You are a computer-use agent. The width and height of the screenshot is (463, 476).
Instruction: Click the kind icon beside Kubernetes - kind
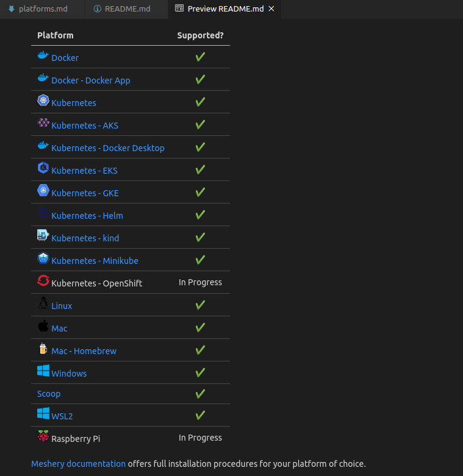[43, 235]
